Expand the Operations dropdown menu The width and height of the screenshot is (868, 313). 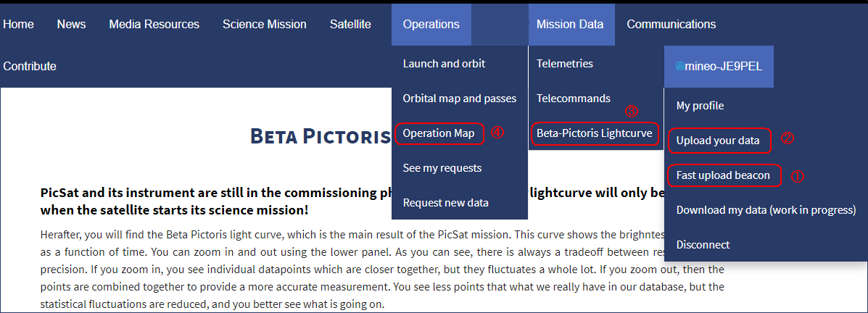[x=431, y=25]
